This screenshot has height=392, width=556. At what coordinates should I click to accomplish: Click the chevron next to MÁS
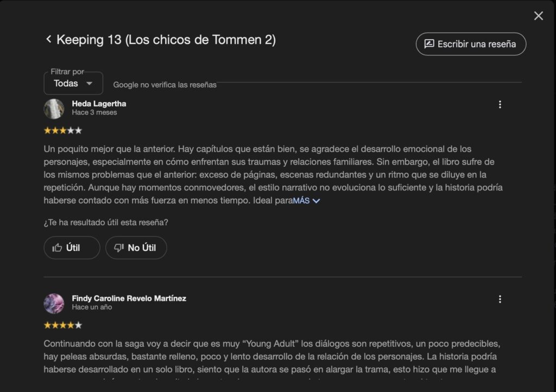(x=317, y=201)
